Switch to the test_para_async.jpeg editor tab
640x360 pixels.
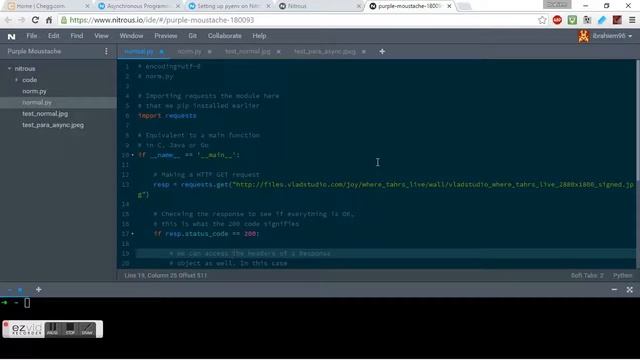point(325,52)
